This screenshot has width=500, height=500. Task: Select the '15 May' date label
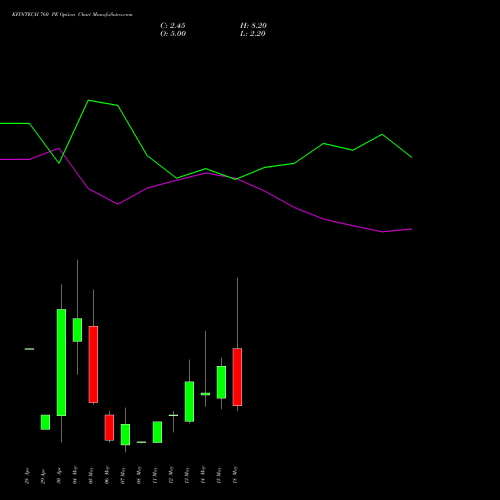pos(219,475)
